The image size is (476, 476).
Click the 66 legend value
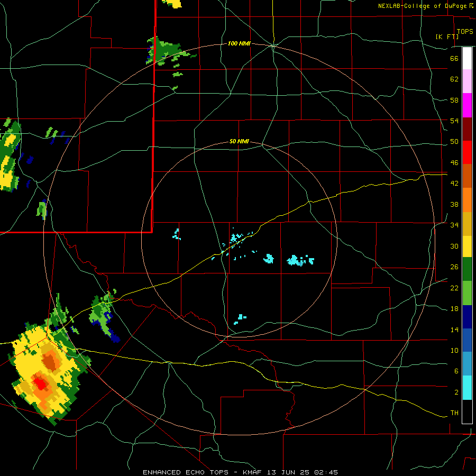454,58
